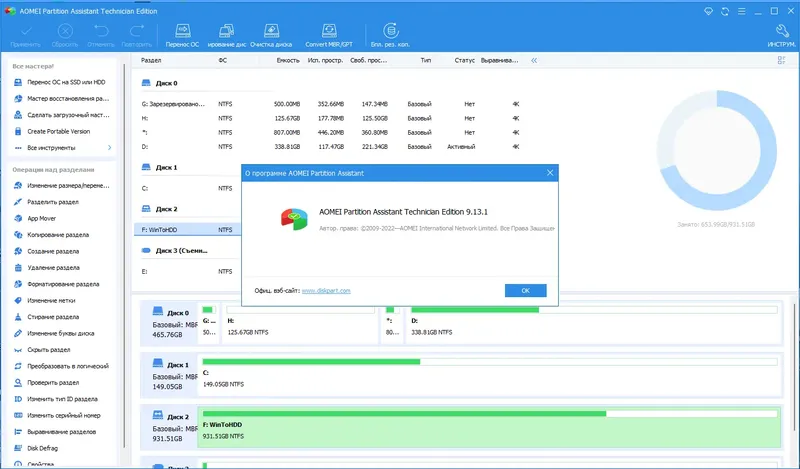Select the Диск 1 header in partition list
The height and width of the screenshot is (469, 800).
point(160,167)
